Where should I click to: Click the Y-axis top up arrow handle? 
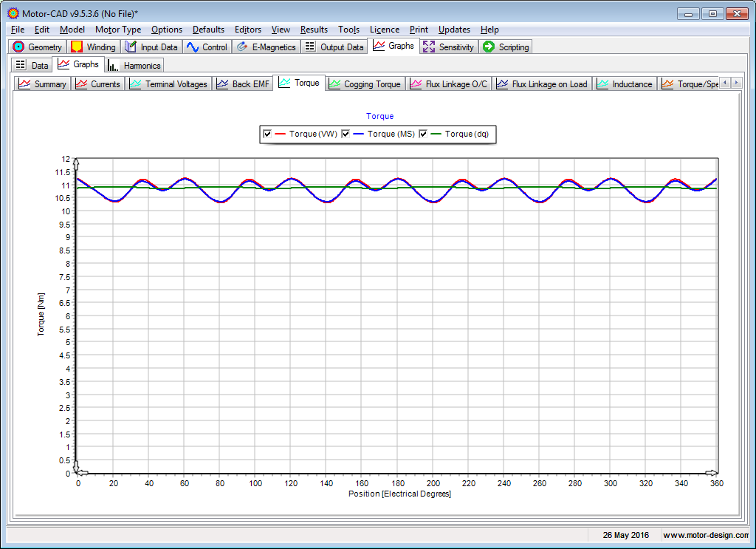[76, 163]
